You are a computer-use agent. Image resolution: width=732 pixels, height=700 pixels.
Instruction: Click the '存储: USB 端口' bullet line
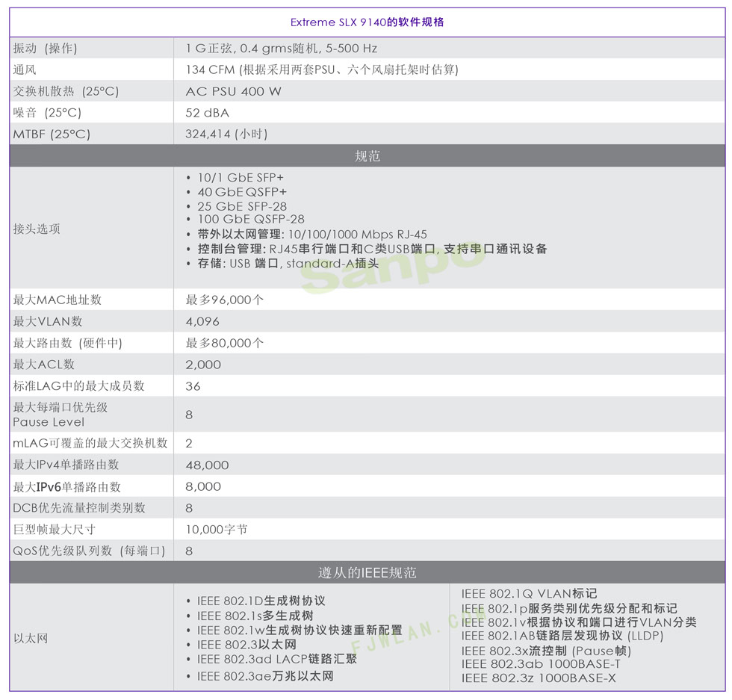tap(288, 264)
